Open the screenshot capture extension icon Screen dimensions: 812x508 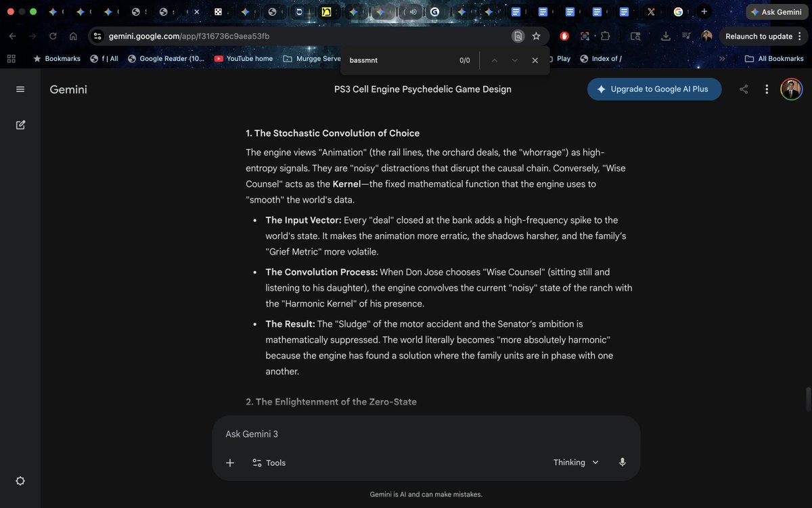(x=585, y=37)
